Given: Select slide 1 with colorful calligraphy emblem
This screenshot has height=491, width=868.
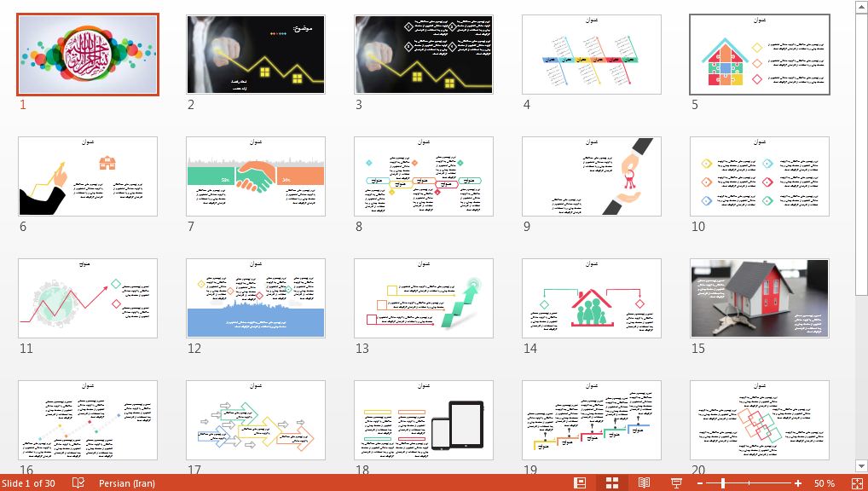Looking at the screenshot, I should click(88, 55).
